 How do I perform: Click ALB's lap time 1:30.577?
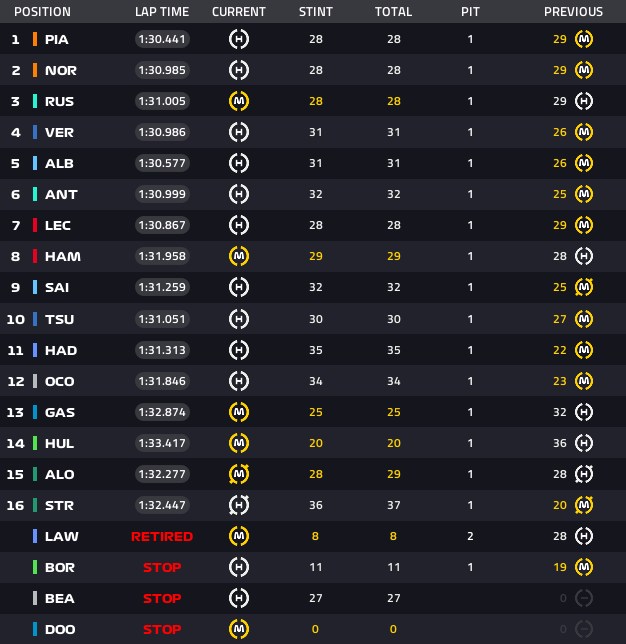(162, 163)
